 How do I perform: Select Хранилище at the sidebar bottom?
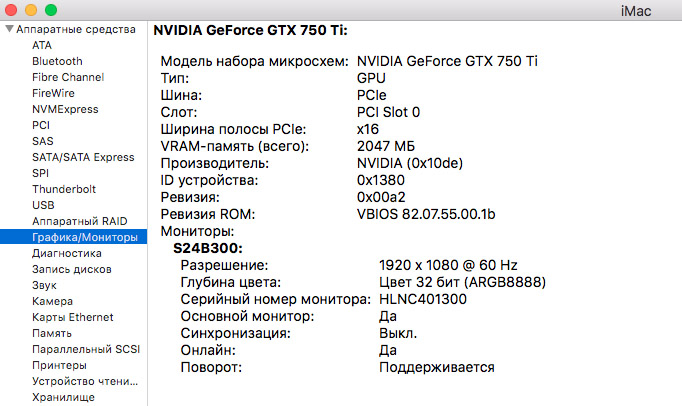(x=63, y=397)
